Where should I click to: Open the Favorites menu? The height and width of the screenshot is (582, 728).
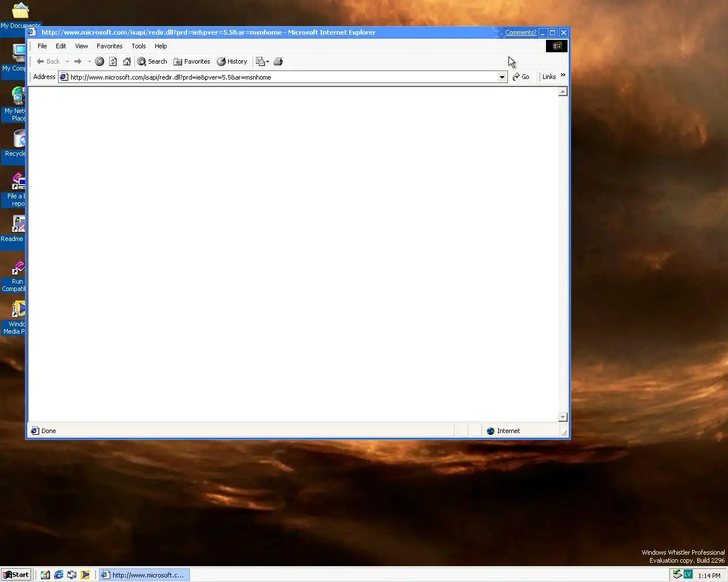(x=109, y=46)
